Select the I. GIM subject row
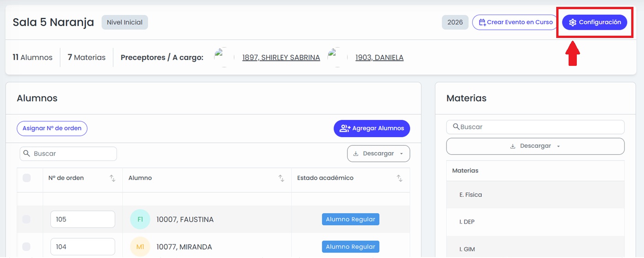Image resolution: width=644 pixels, height=258 pixels. [x=535, y=247]
